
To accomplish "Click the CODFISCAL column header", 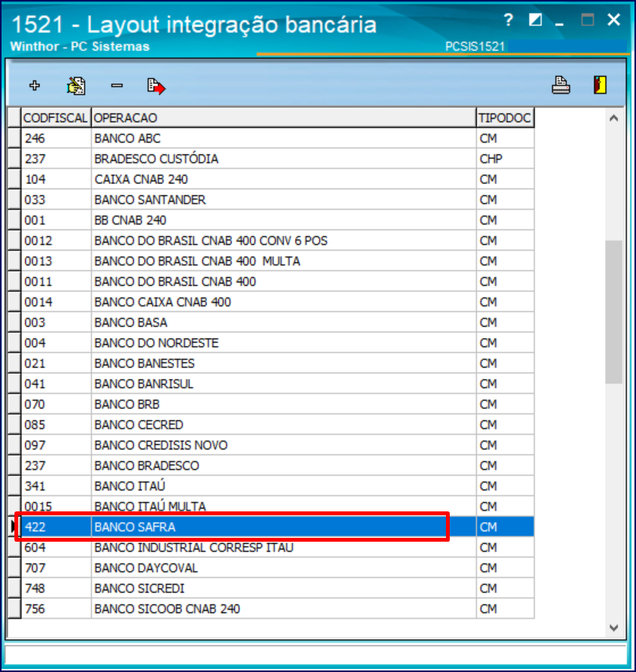I will [x=56, y=118].
